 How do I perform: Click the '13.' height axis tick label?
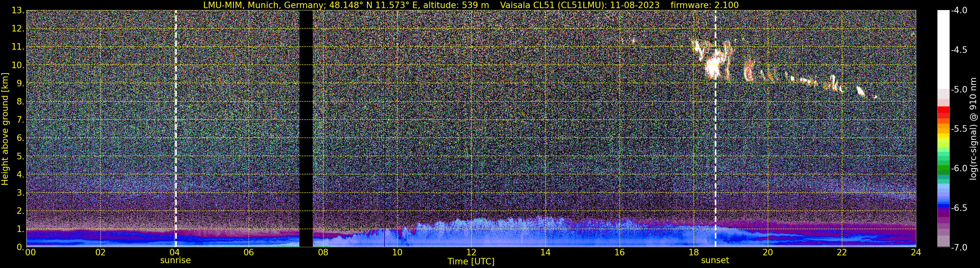pos(18,10)
